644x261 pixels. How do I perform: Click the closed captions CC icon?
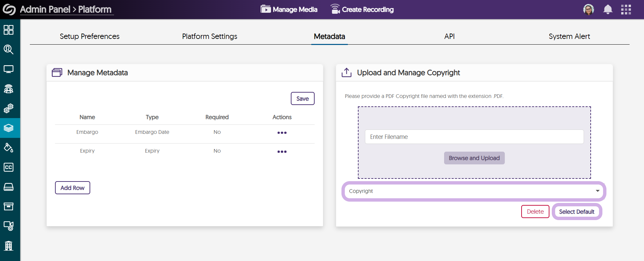(x=9, y=167)
